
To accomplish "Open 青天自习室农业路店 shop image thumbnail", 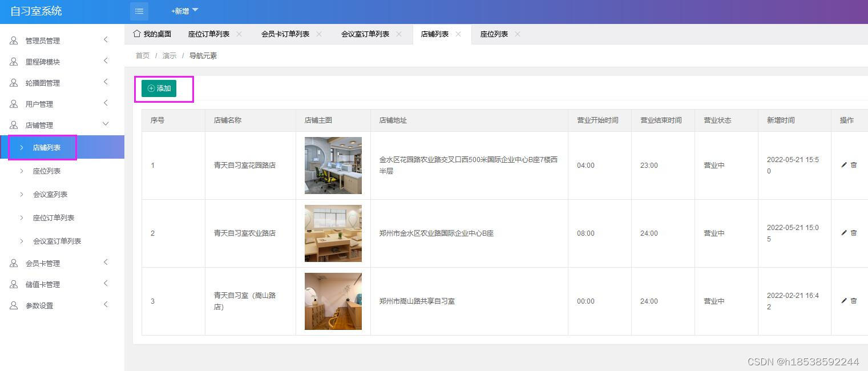I will click(333, 233).
